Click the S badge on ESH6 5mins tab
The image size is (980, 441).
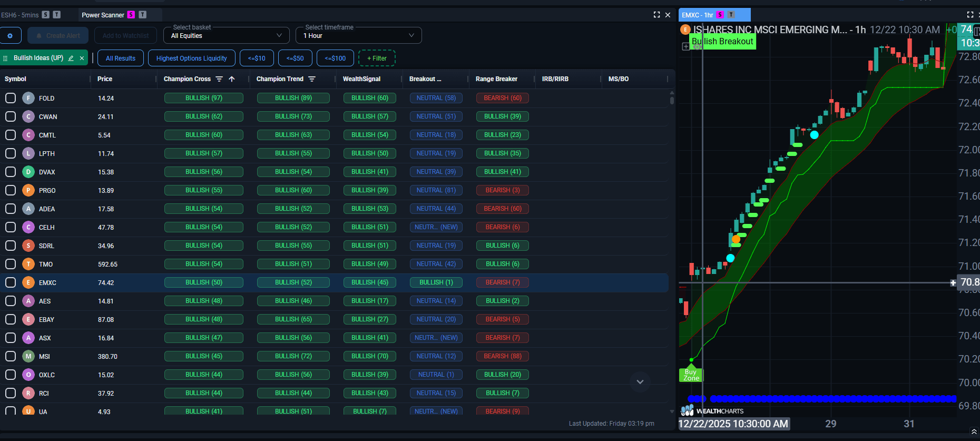click(46, 15)
